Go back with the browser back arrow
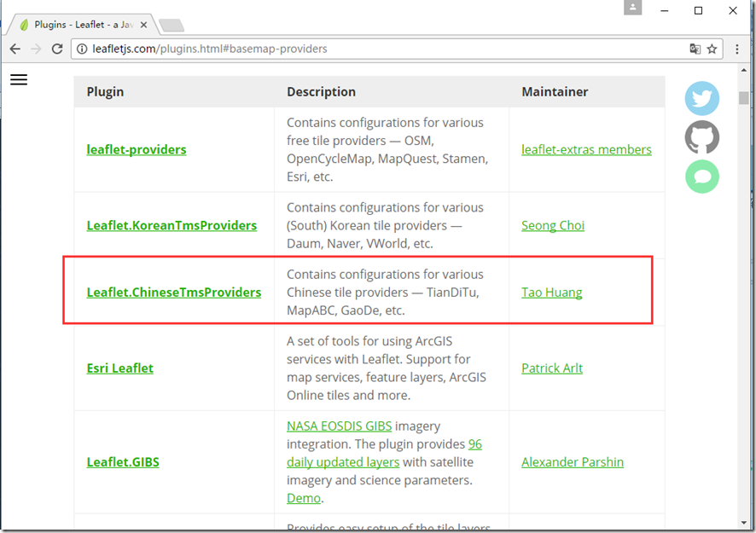 (15, 49)
